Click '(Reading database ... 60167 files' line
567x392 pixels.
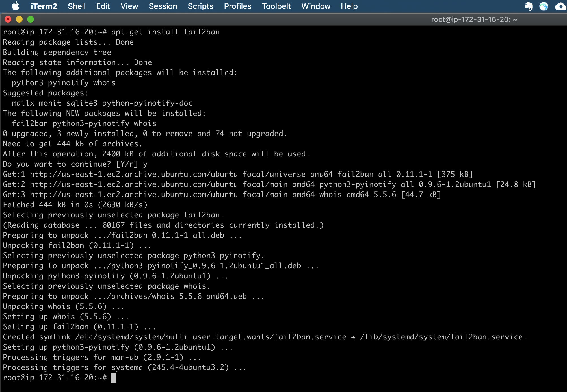coord(163,225)
